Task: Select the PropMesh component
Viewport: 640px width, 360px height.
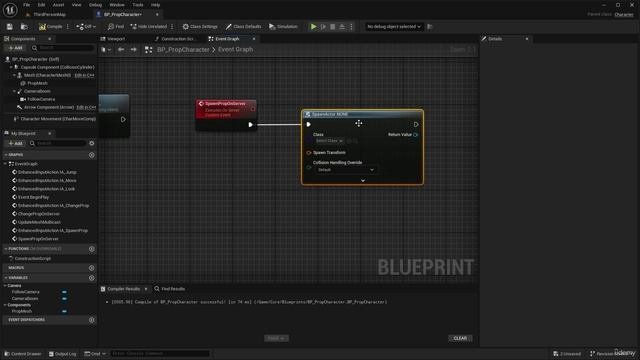Action: (37, 83)
